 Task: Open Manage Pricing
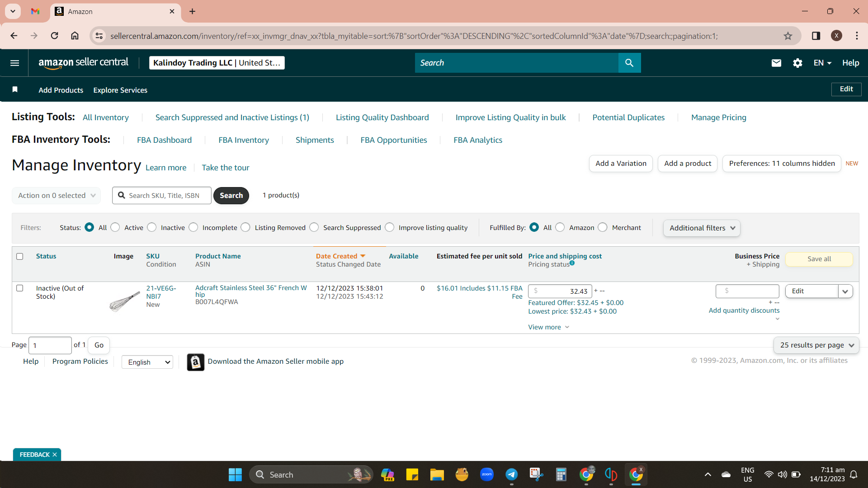pyautogui.click(x=718, y=117)
